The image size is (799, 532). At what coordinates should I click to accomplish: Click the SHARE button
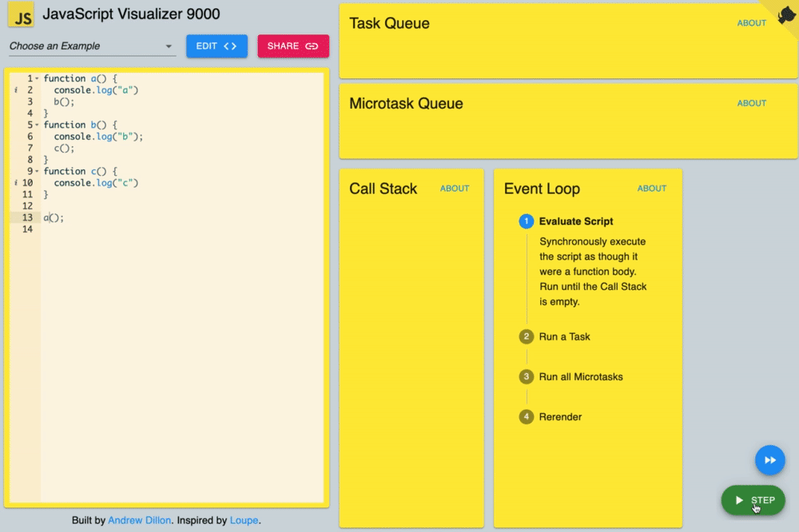[x=293, y=46]
